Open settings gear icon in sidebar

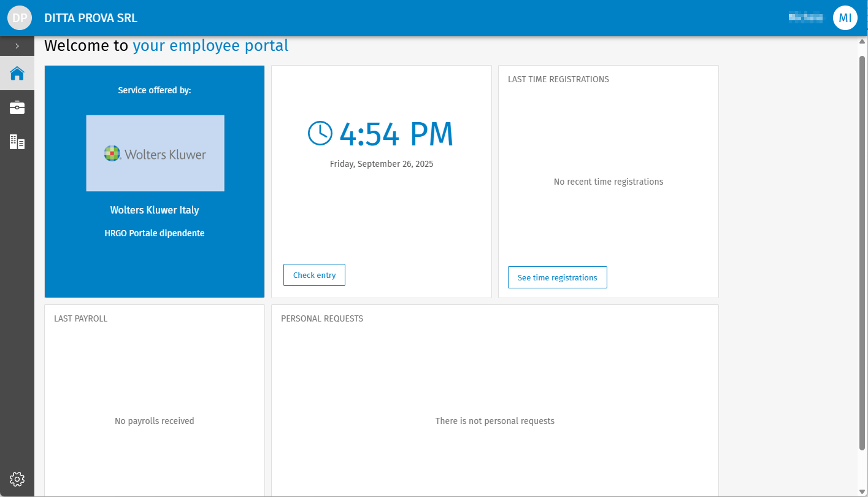(x=17, y=479)
